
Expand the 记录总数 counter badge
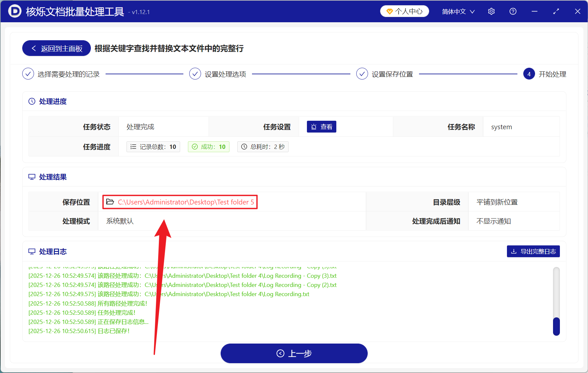tap(153, 147)
